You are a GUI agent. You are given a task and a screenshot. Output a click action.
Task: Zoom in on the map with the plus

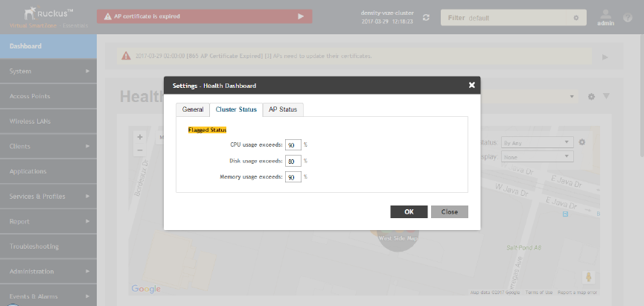(x=140, y=137)
